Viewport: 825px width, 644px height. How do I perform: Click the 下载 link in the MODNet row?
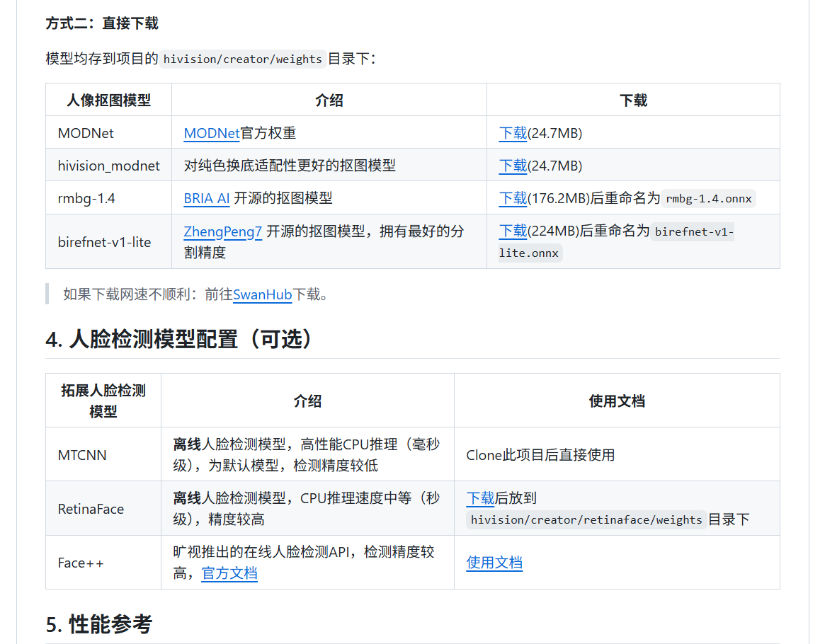tap(513, 133)
